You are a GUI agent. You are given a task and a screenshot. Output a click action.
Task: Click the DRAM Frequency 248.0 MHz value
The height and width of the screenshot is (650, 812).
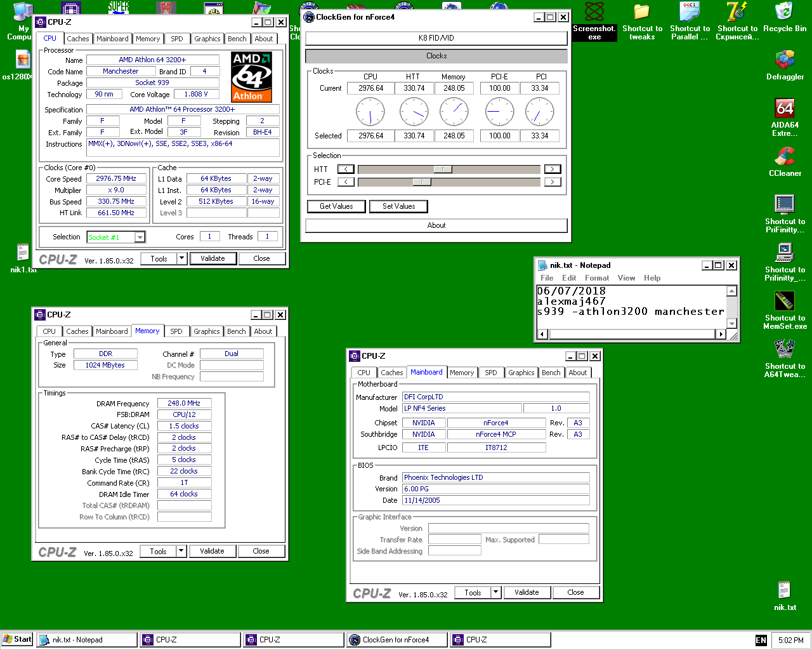[184, 403]
